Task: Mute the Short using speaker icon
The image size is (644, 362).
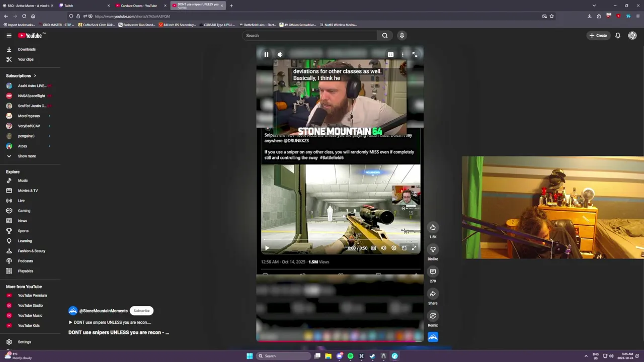Action: tap(280, 54)
